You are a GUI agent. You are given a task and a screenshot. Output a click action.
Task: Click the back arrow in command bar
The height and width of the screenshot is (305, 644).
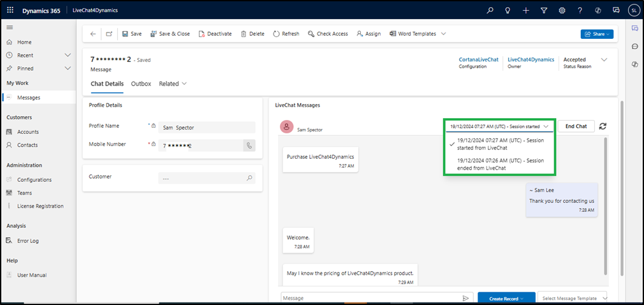[x=93, y=34]
